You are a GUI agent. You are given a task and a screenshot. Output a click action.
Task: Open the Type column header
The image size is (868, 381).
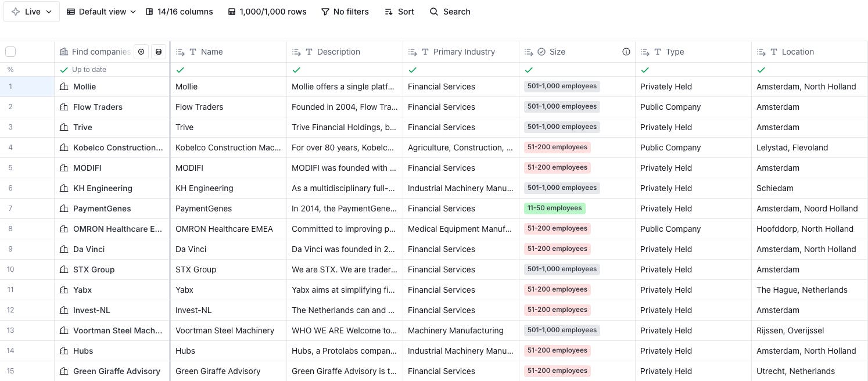point(693,52)
